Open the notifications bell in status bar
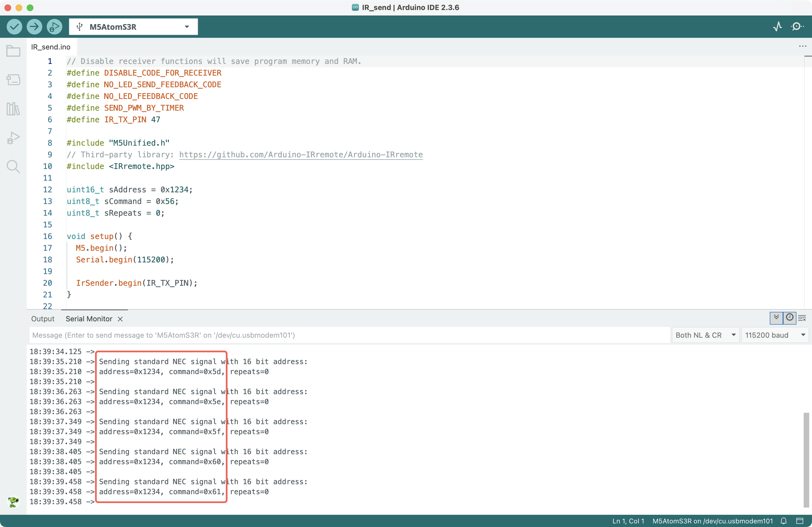The height and width of the screenshot is (527, 812). pos(784,521)
